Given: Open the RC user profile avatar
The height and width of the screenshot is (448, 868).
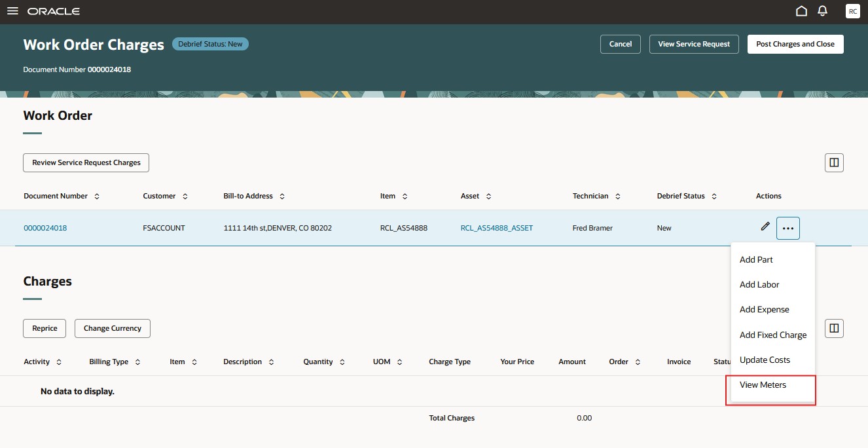Looking at the screenshot, I should [x=852, y=11].
